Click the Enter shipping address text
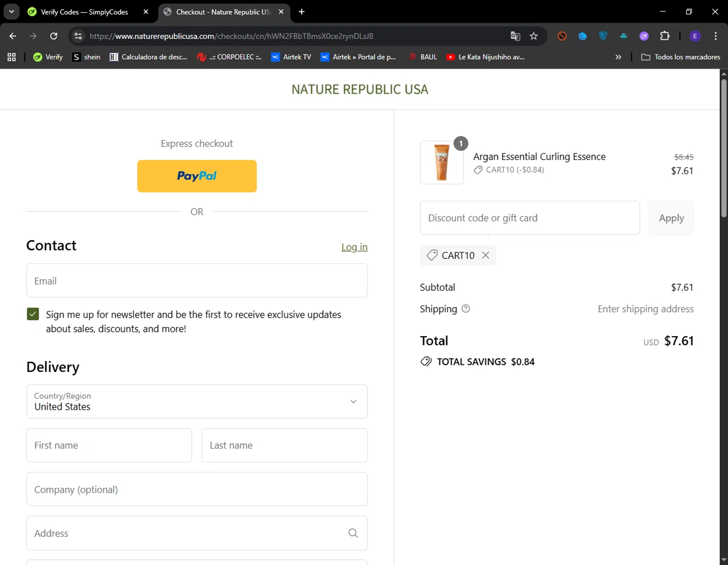The height and width of the screenshot is (565, 728). (645, 309)
